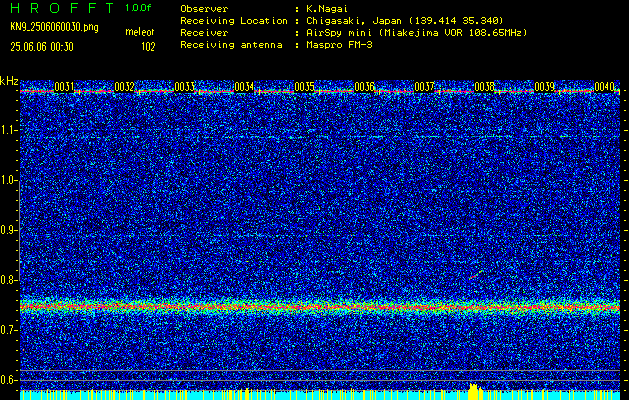The image size is (629, 400).
Task: Click the 1.1 frequency axis label
Action: [x=8, y=130]
